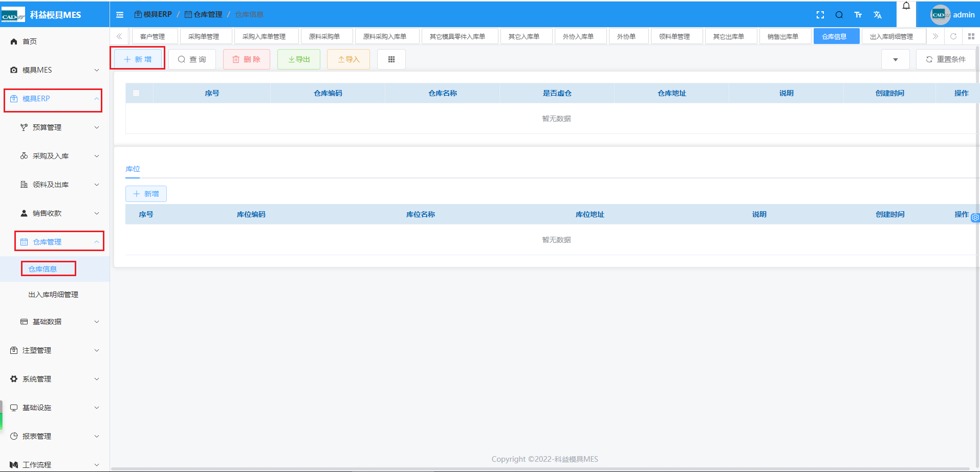Open 出入库明细管理 in the sidebar
The image size is (980, 472).
click(x=53, y=295)
